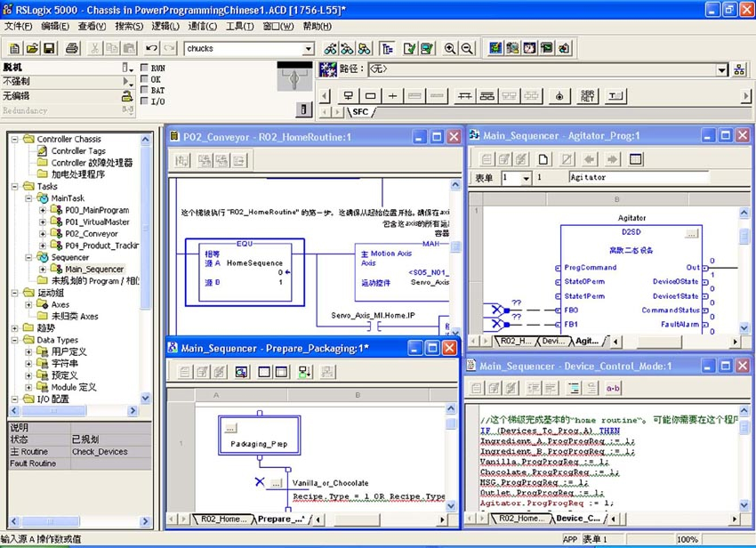Image resolution: width=756 pixels, height=548 pixels.
Task: Click the ellipsis button on the D2SD block
Action: pyautogui.click(x=692, y=234)
